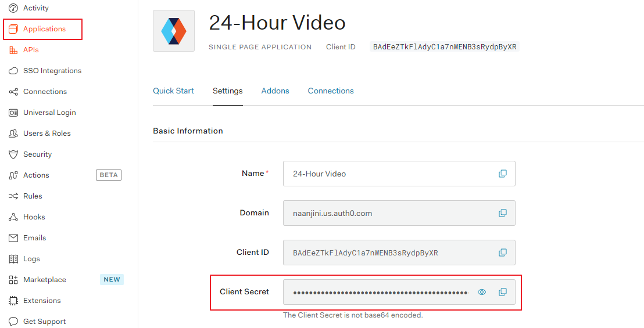Viewport: 644px width, 328px height.
Task: Open Marketplace menu item
Action: click(x=44, y=280)
